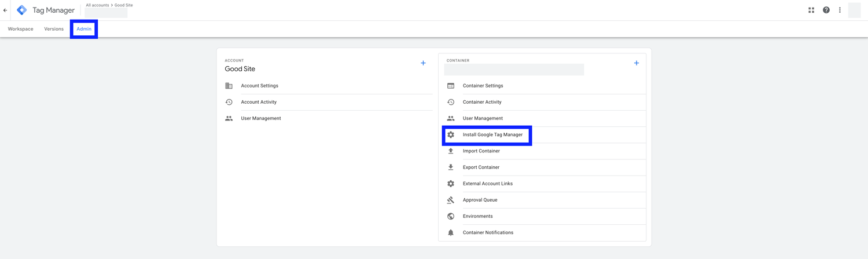Click the plus icon to create container
Viewport: 868px width, 259px height.
pyautogui.click(x=636, y=63)
